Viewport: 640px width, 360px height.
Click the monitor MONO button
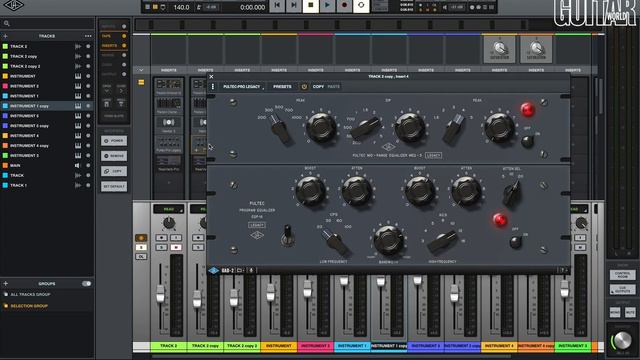point(615,312)
